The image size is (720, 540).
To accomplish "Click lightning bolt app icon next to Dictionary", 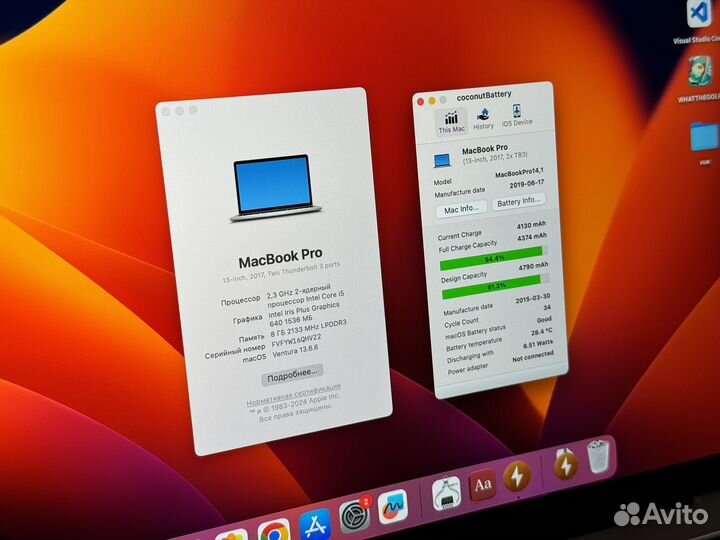I will point(517,476).
